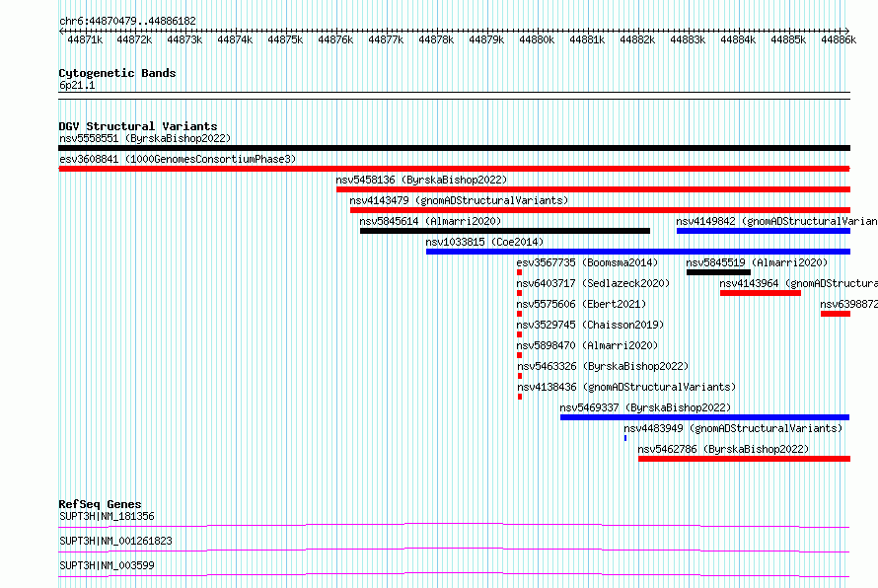Open the SUPT3H|NM_181356 gene label
The width and height of the screenshot is (878, 588).
coord(107,516)
